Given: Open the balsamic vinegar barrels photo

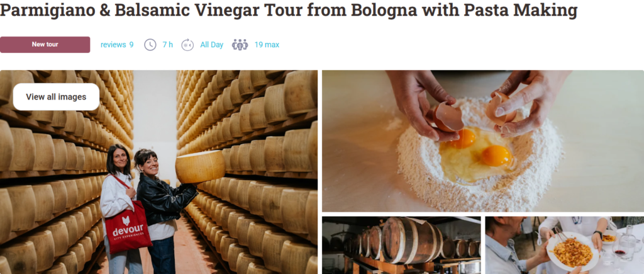Looking at the screenshot, I should pyautogui.click(x=401, y=245).
